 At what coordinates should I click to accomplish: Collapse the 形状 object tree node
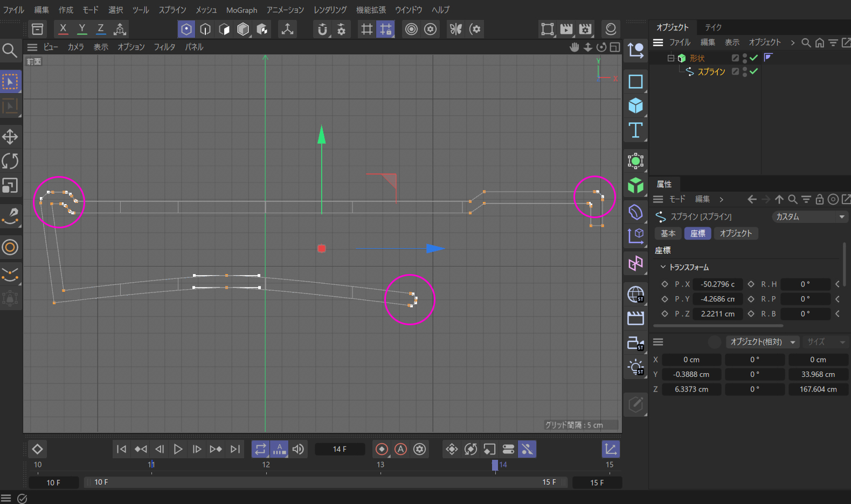tap(671, 58)
